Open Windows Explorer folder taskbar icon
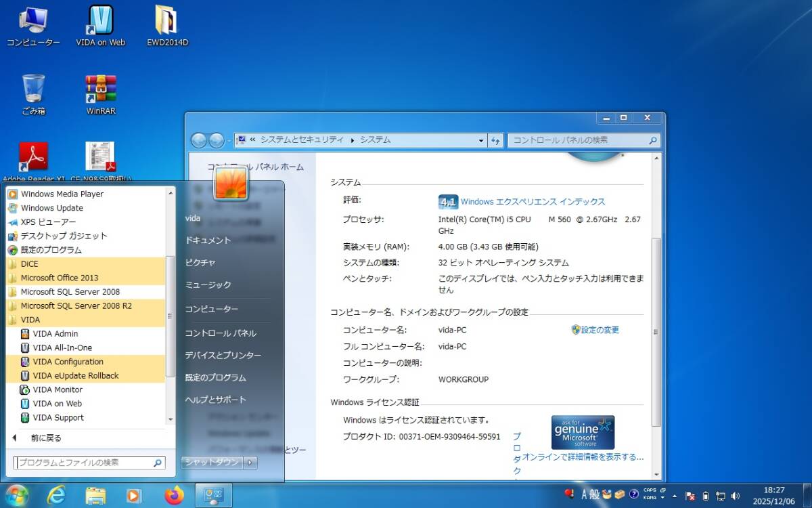 pos(95,496)
